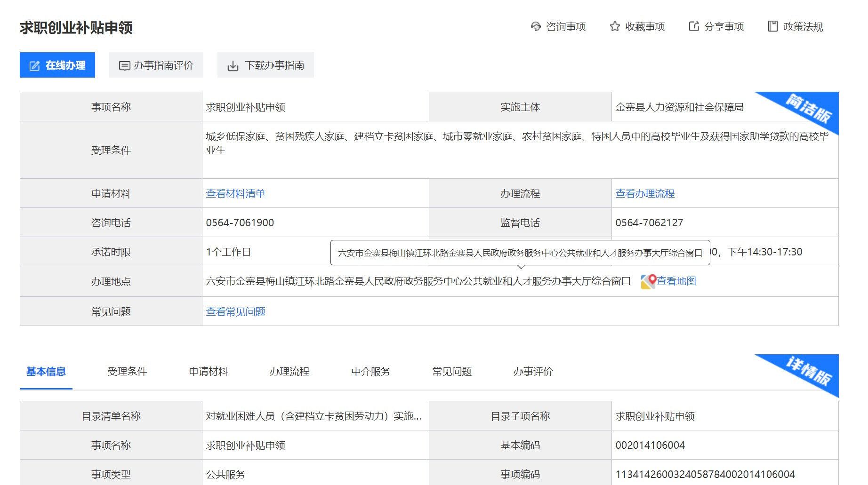Click the basic code 002014106004
Screen dimensions: 868x485
pyautogui.click(x=650, y=445)
